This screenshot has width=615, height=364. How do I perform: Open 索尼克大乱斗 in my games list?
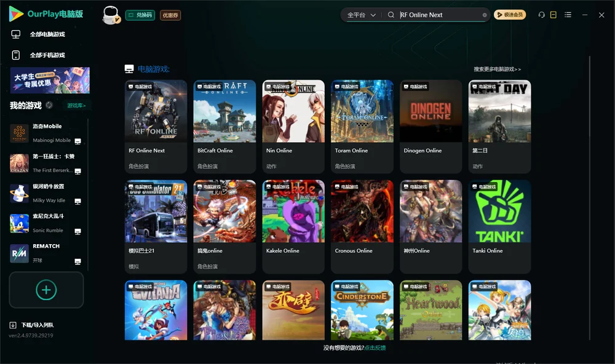(x=46, y=223)
